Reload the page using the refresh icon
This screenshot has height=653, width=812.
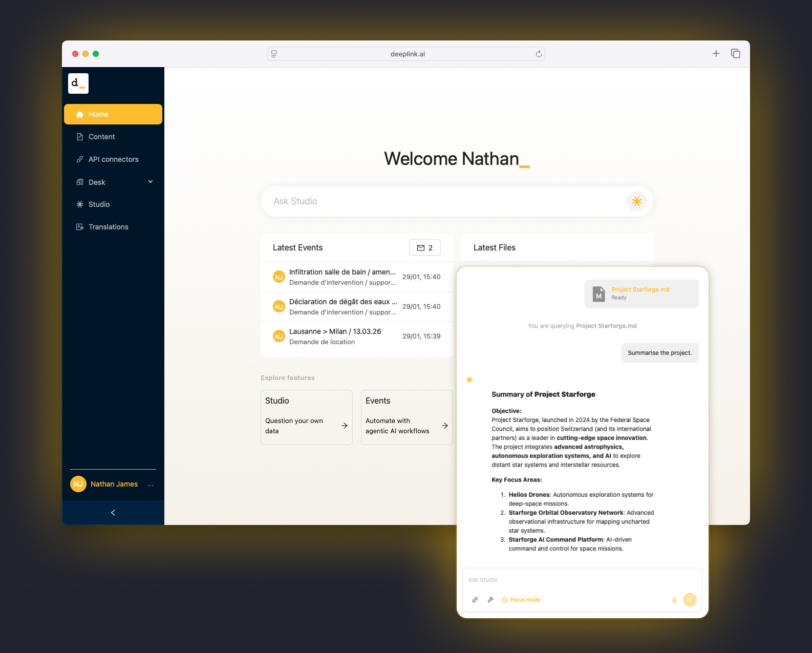click(539, 54)
